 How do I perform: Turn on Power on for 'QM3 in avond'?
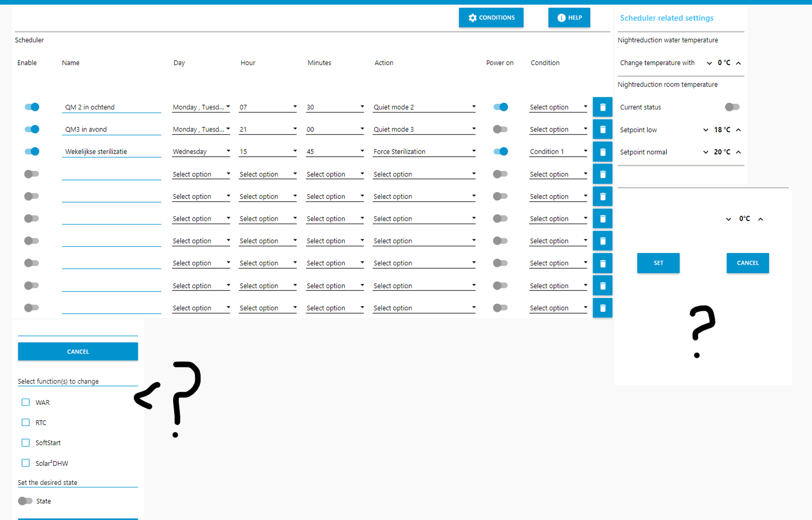[500, 129]
